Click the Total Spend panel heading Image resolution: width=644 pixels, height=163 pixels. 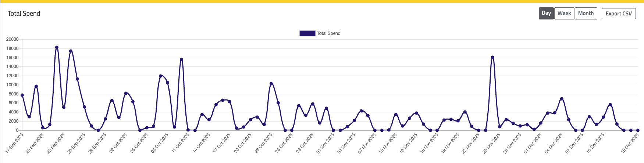pos(24,14)
